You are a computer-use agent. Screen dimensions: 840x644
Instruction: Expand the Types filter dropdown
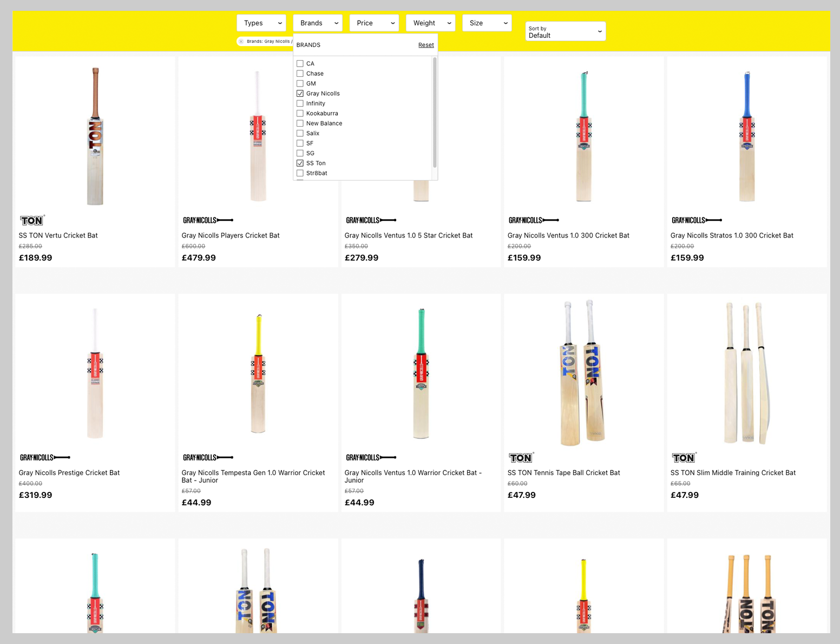click(x=261, y=23)
